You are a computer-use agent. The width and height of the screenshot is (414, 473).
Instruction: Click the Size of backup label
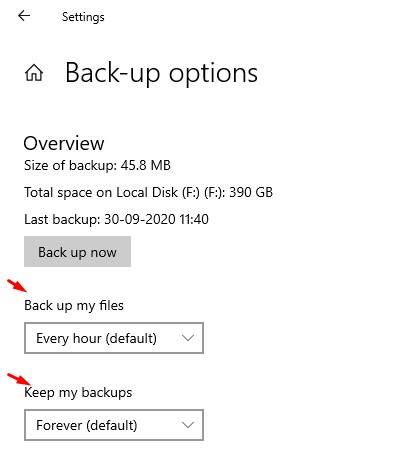click(x=70, y=165)
